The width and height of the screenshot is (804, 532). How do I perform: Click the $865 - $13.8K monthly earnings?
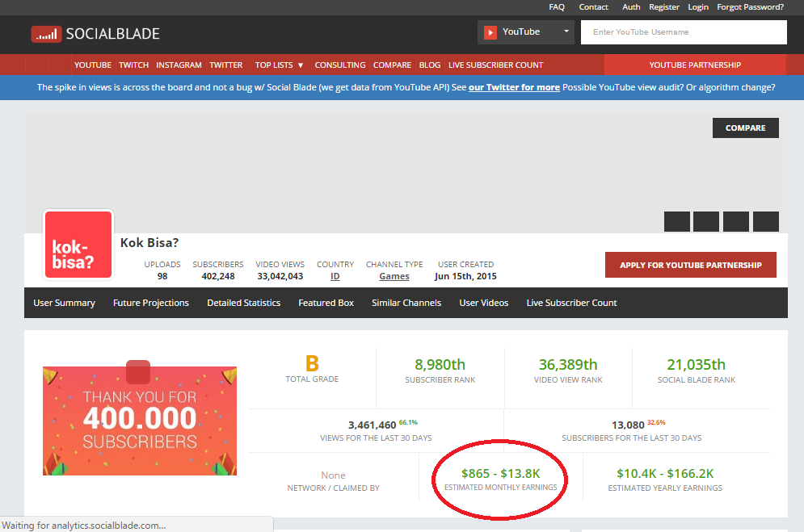tap(500, 474)
